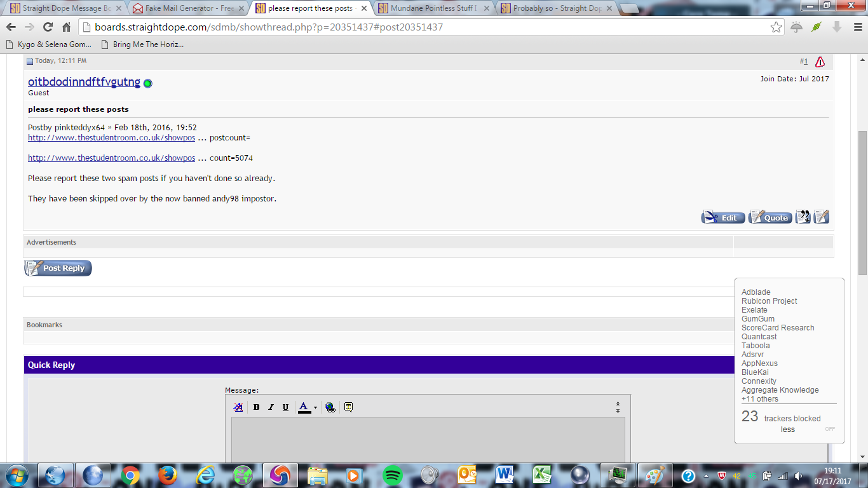This screenshot has width=868, height=488.
Task: Open Spotify from the Windows taskbar
Action: [393, 475]
